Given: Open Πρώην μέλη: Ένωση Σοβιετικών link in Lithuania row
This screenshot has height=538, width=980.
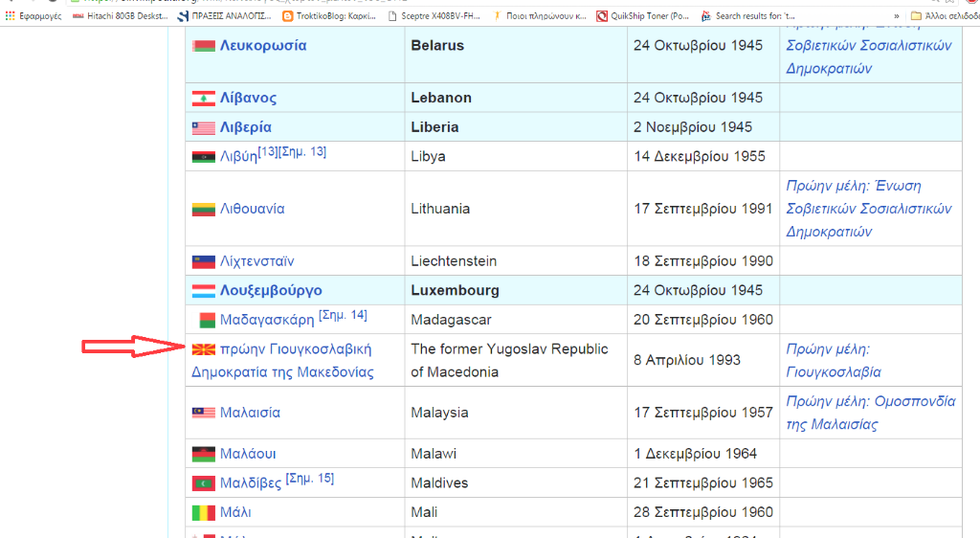Looking at the screenshot, I should tap(869, 209).
